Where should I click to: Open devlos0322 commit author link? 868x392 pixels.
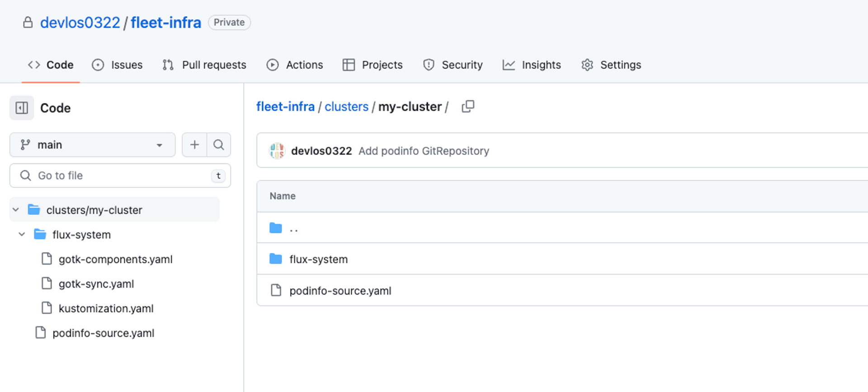[x=321, y=151]
